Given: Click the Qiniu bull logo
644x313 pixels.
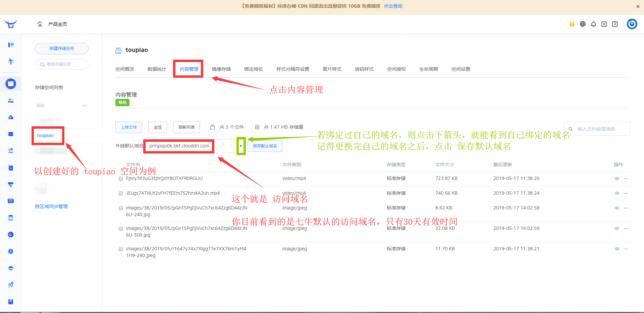Looking at the screenshot, I should 11,24.
